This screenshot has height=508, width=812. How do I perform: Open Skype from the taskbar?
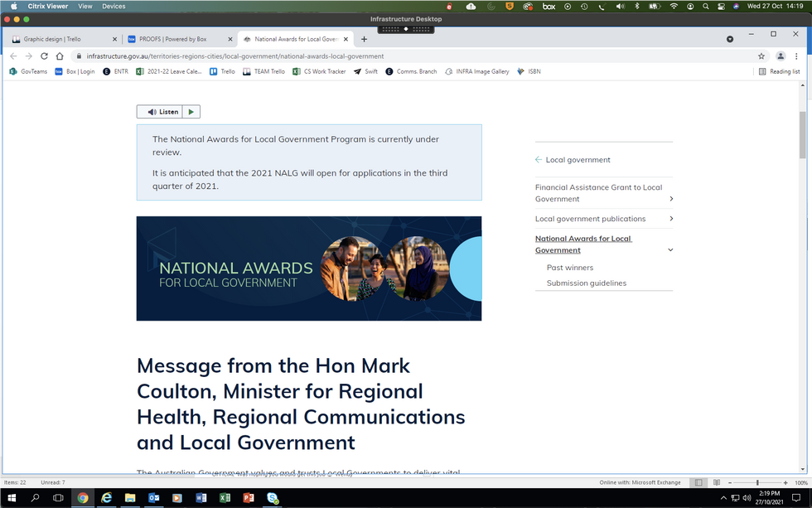pos(273,498)
